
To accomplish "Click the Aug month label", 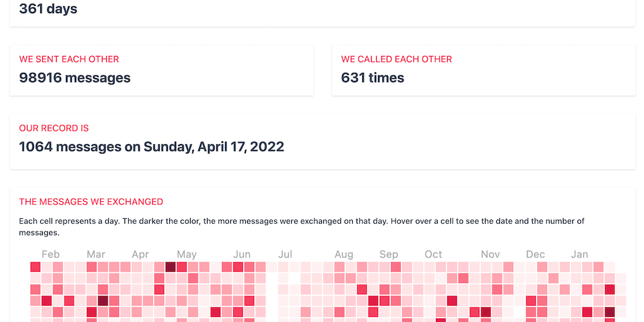I will click(343, 255).
